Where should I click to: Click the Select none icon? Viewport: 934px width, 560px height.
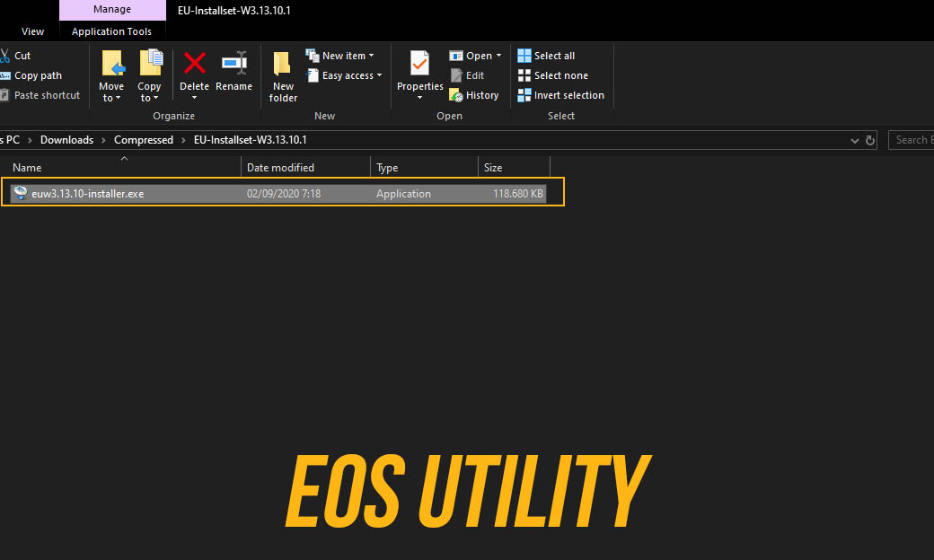[524, 75]
